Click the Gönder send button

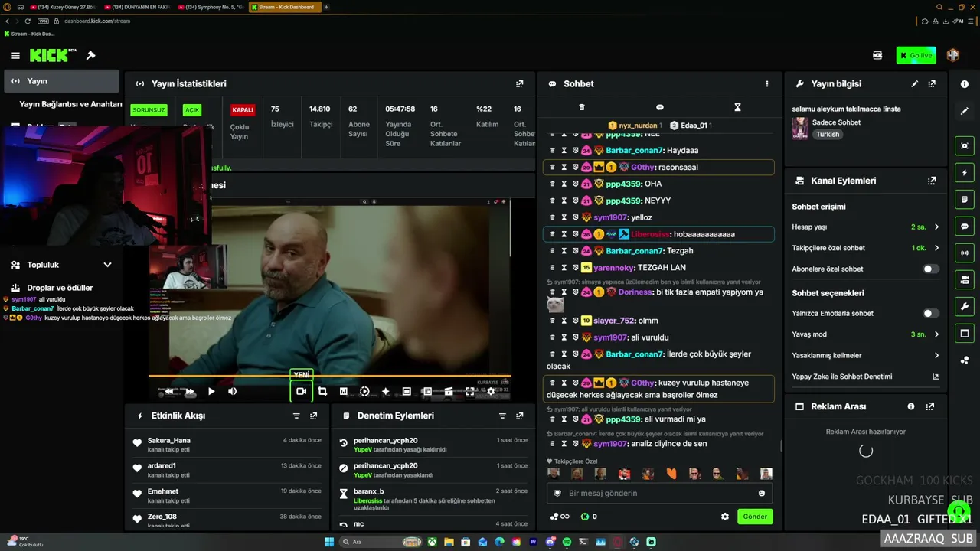(x=754, y=517)
